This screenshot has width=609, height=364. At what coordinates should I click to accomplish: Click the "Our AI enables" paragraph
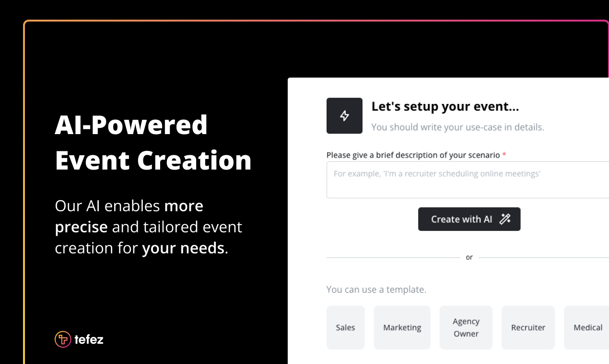(148, 227)
